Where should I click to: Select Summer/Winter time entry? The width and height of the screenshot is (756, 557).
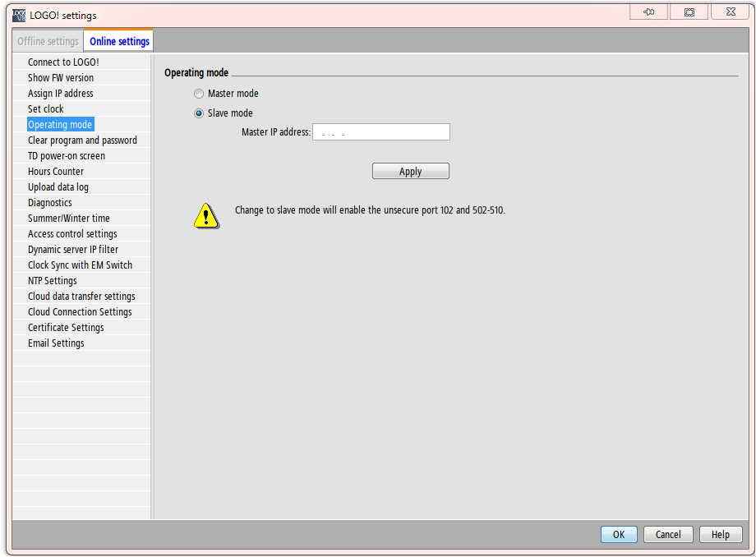coord(68,219)
